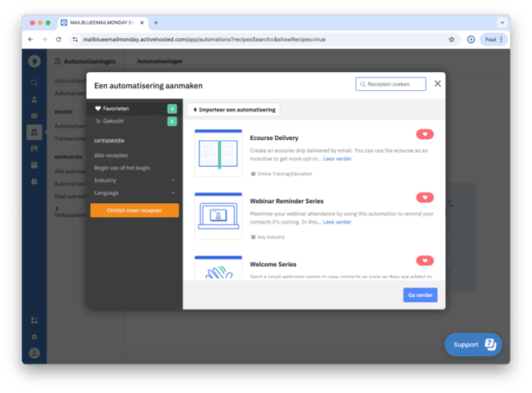Select the Webinar Reminder Series thumbnail
The width and height of the screenshot is (532, 393).
point(219,216)
